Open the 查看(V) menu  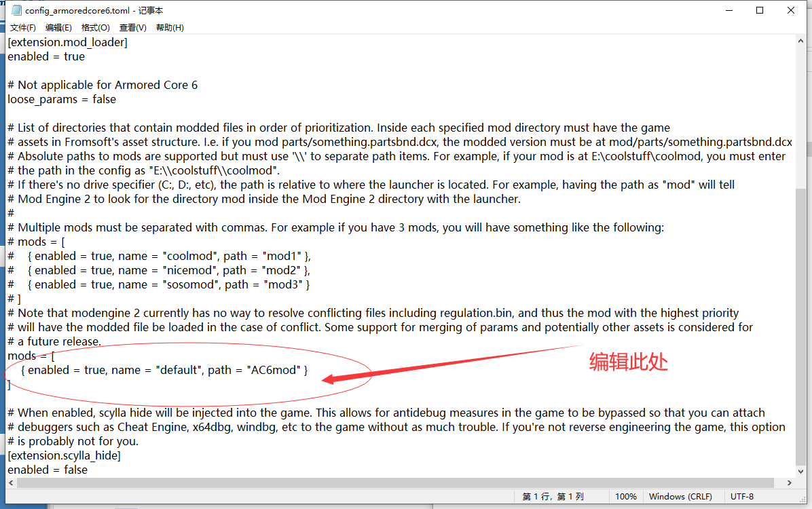[x=132, y=28]
